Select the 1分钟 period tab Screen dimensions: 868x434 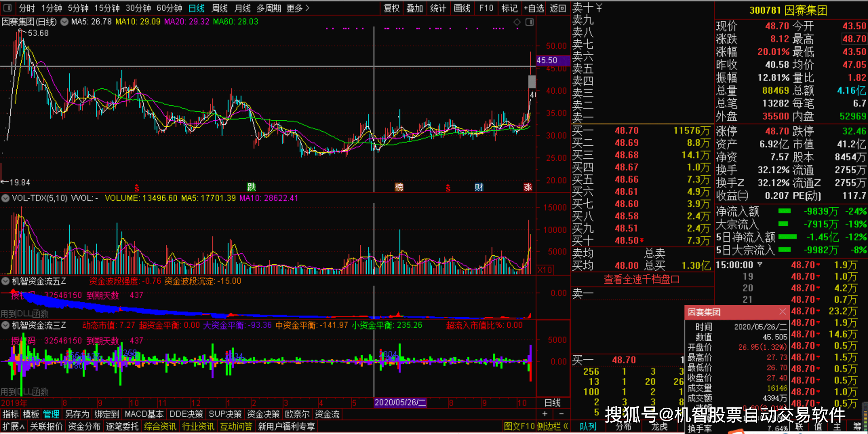coord(52,8)
